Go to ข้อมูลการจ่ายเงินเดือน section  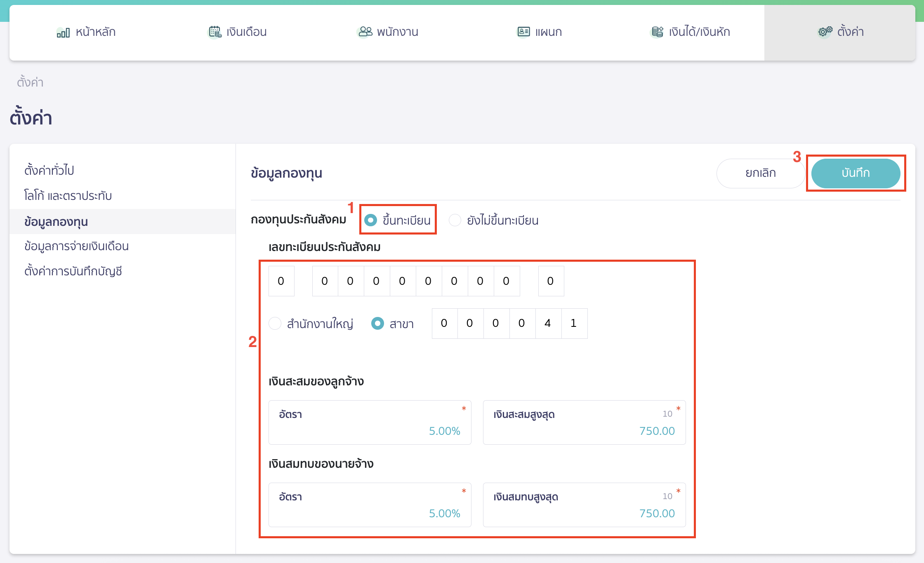(x=76, y=246)
